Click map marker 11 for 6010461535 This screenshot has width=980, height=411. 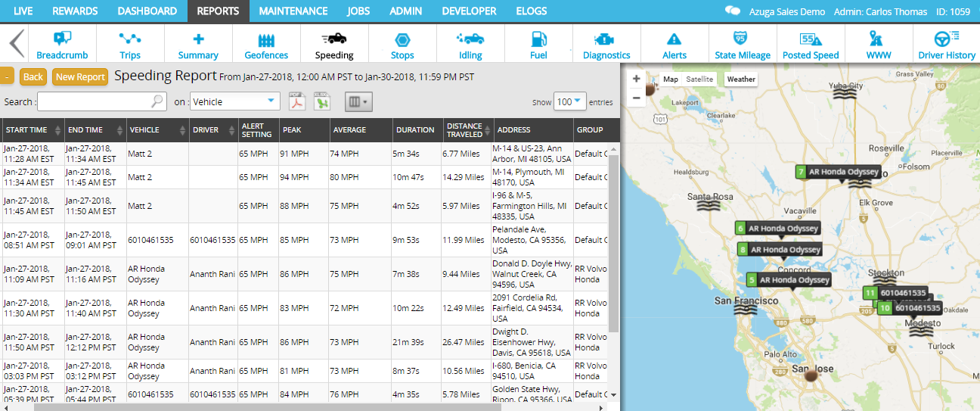[896, 293]
